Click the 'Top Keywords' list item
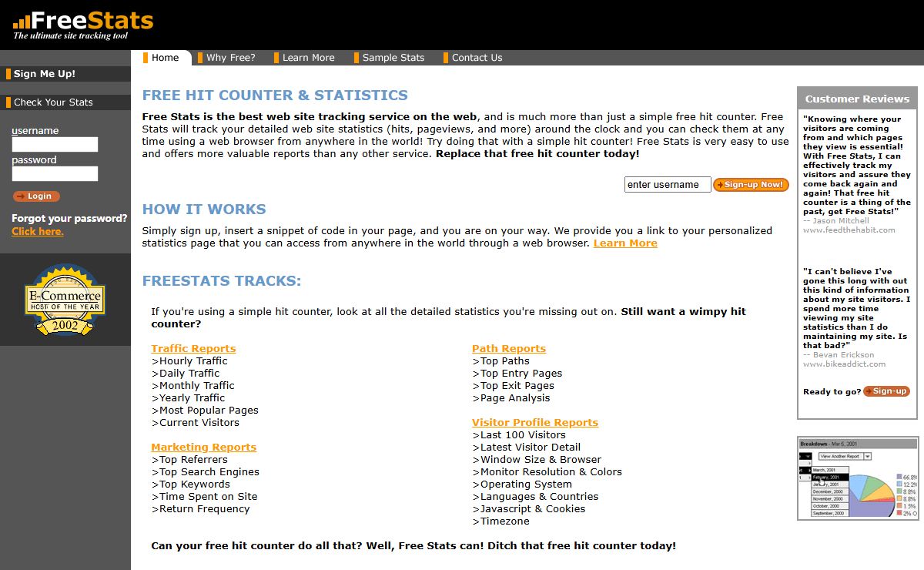 190,484
